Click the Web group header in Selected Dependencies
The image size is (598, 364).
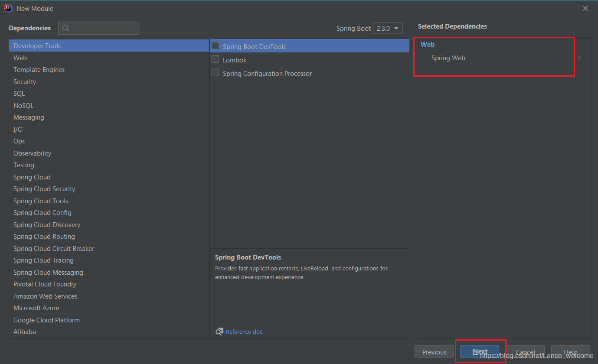point(428,44)
